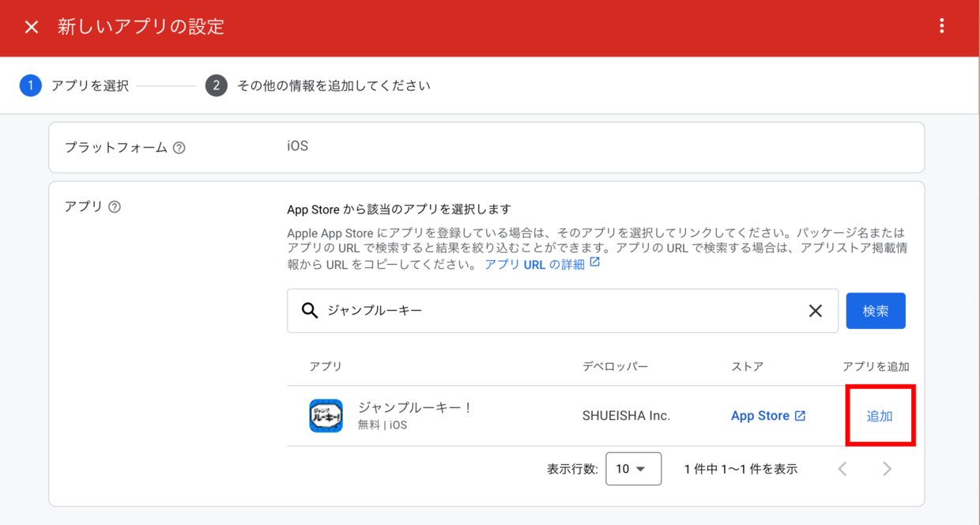Click the ジャンプルーキー search input field
The height and width of the screenshot is (525, 980).
click(562, 311)
